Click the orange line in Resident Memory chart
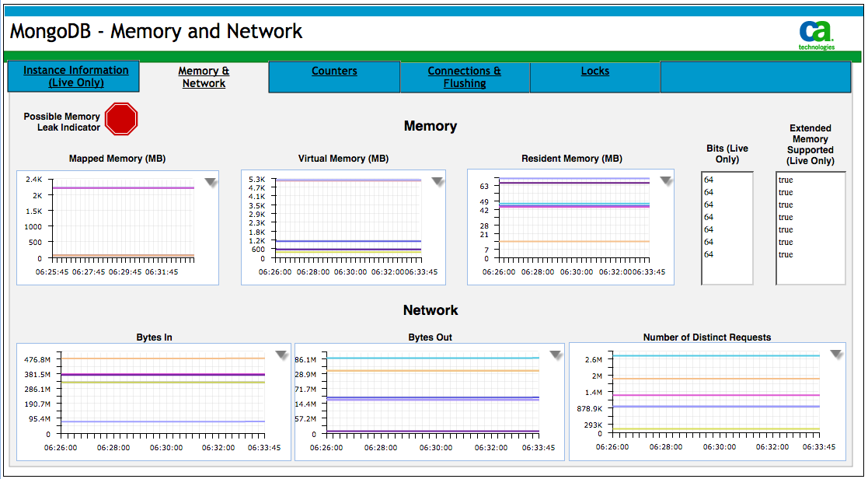The height and width of the screenshot is (479, 868). [x=574, y=241]
